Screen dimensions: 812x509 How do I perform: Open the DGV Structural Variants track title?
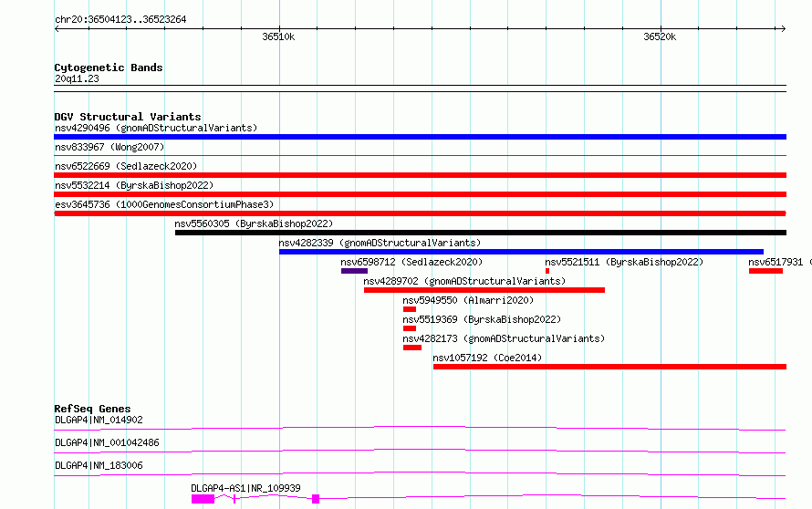pyautogui.click(x=128, y=117)
